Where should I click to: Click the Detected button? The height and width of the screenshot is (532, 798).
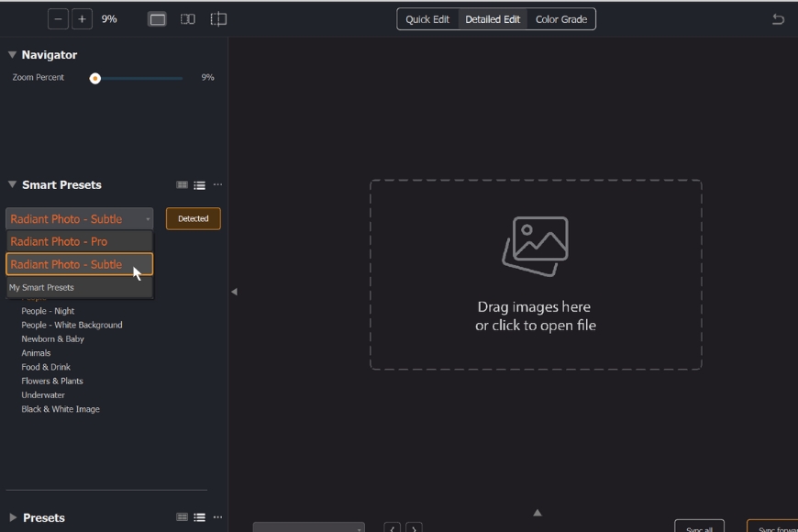click(194, 218)
